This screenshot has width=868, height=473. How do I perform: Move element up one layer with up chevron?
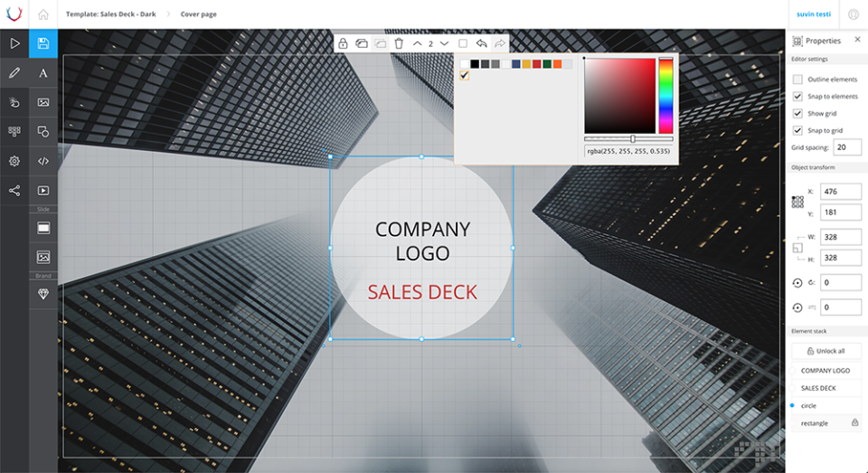tap(418, 43)
